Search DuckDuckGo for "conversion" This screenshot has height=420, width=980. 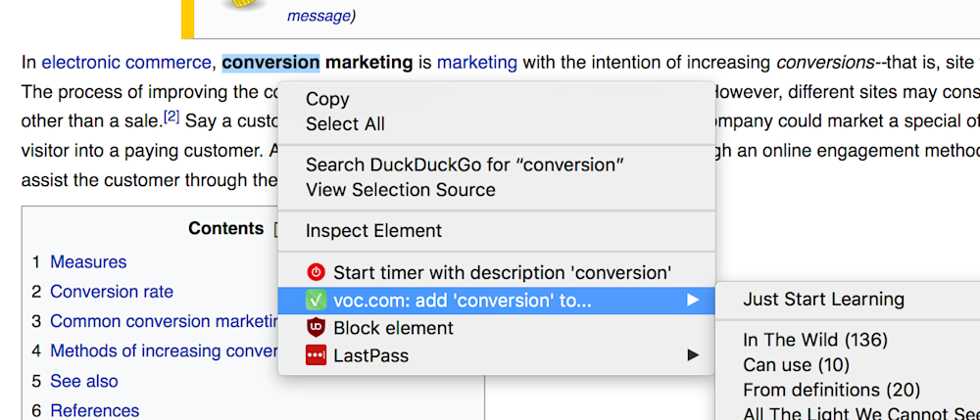[x=465, y=164]
